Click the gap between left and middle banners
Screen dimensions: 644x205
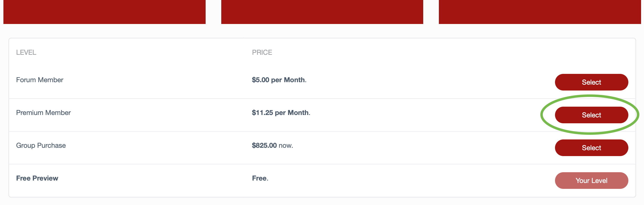[x=213, y=12]
